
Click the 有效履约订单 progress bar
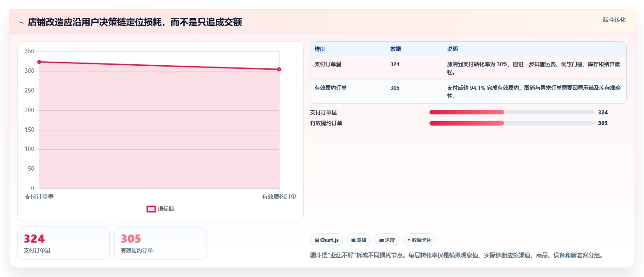pyautogui.click(x=512, y=123)
